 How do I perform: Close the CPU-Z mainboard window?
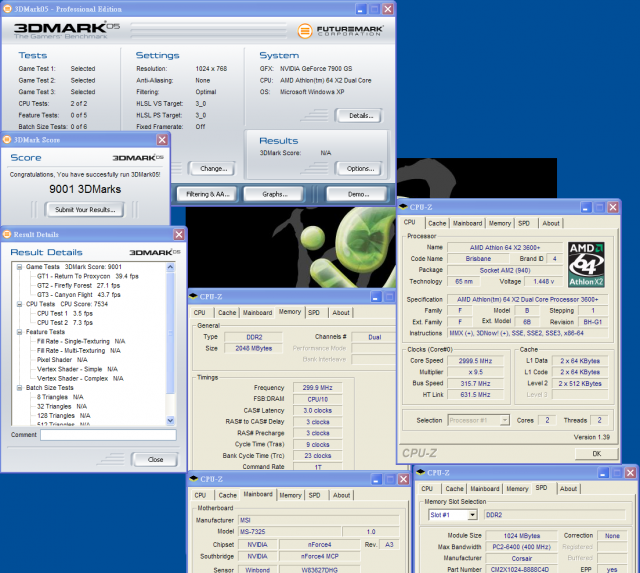tap(403, 479)
